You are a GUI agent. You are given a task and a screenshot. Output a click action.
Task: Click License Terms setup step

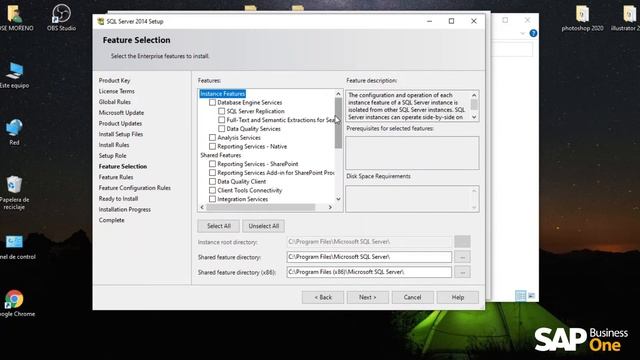point(116,91)
